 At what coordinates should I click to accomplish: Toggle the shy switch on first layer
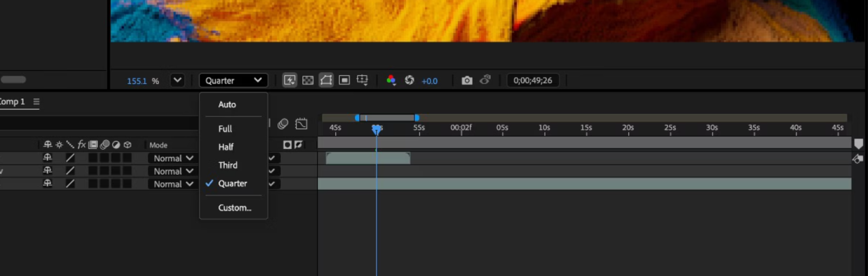[x=48, y=158]
